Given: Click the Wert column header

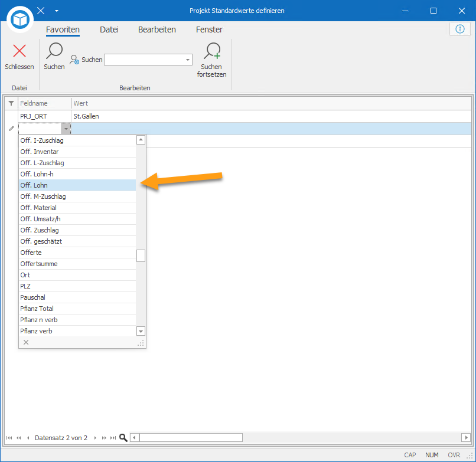Looking at the screenshot, I should (271, 103).
